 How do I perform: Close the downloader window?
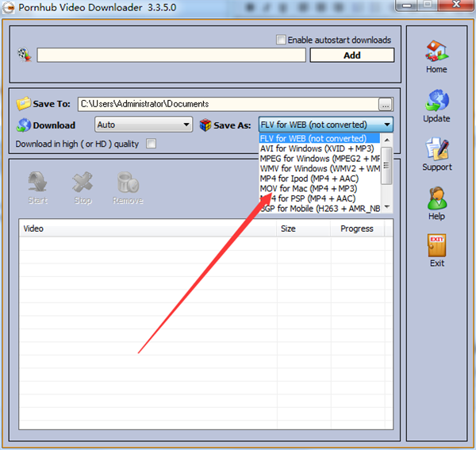tap(456, 5)
